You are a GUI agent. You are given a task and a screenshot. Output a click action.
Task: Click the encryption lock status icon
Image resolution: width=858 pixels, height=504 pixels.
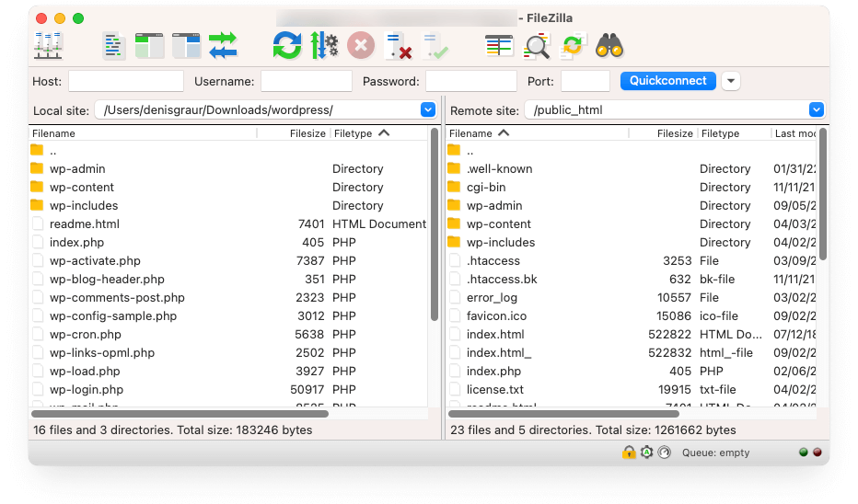(x=629, y=452)
